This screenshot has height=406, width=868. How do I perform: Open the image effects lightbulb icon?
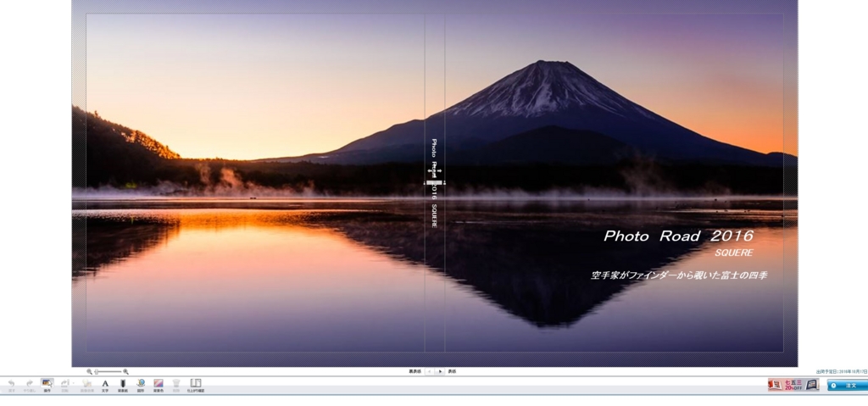click(x=87, y=383)
